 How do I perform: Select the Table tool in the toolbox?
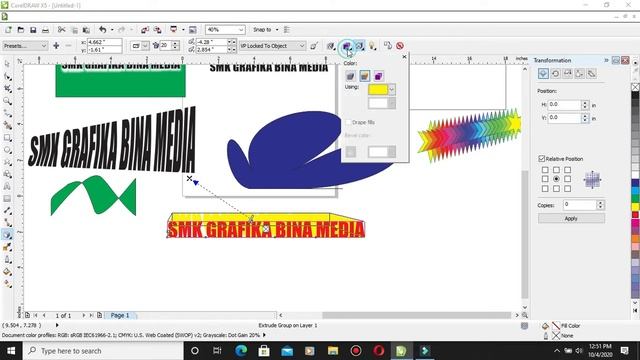coord(7,198)
